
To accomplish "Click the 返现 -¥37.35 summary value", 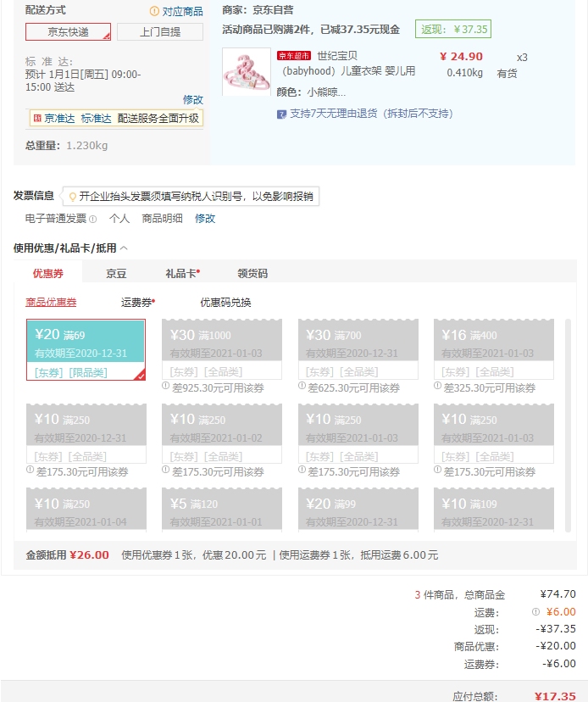I will [x=555, y=629].
